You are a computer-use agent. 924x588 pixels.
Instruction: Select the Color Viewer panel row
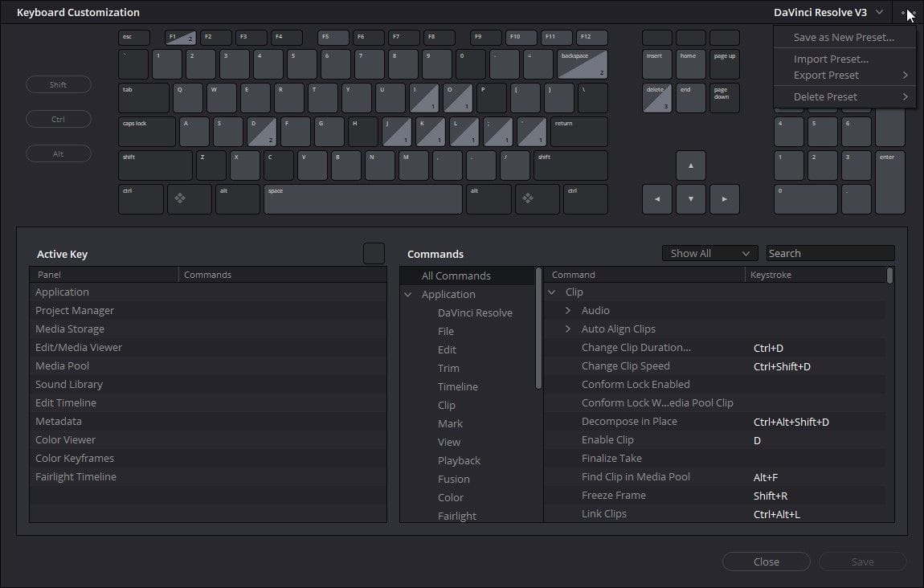pos(208,439)
